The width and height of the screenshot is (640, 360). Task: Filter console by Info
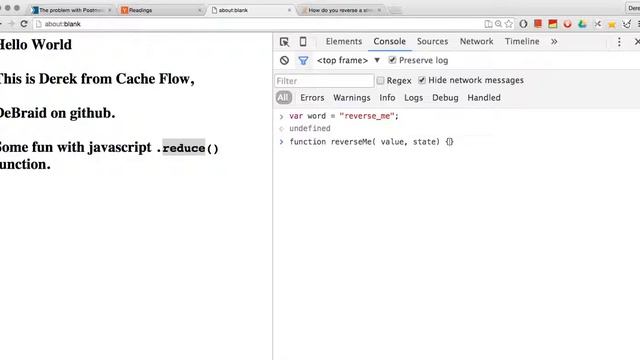click(387, 98)
